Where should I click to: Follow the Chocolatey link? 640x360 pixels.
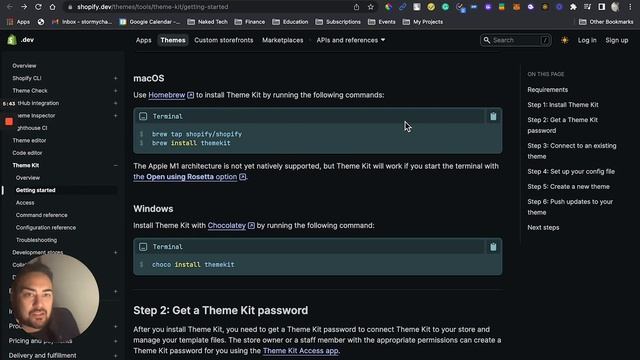pyautogui.click(x=227, y=225)
